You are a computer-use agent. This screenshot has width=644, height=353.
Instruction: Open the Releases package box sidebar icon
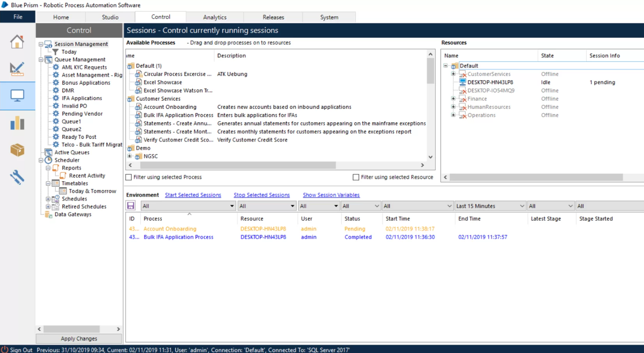(x=17, y=150)
